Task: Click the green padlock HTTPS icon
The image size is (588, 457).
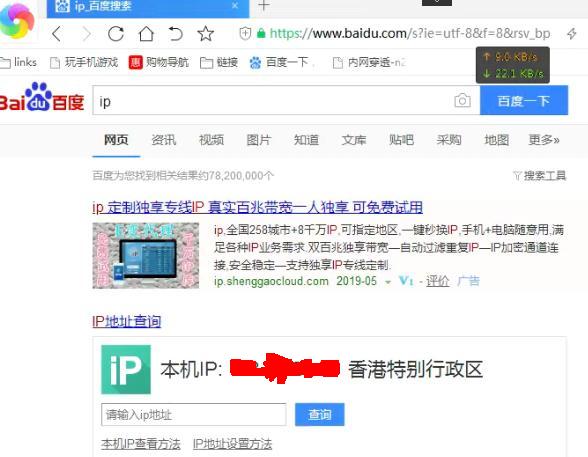Action: coord(261,33)
